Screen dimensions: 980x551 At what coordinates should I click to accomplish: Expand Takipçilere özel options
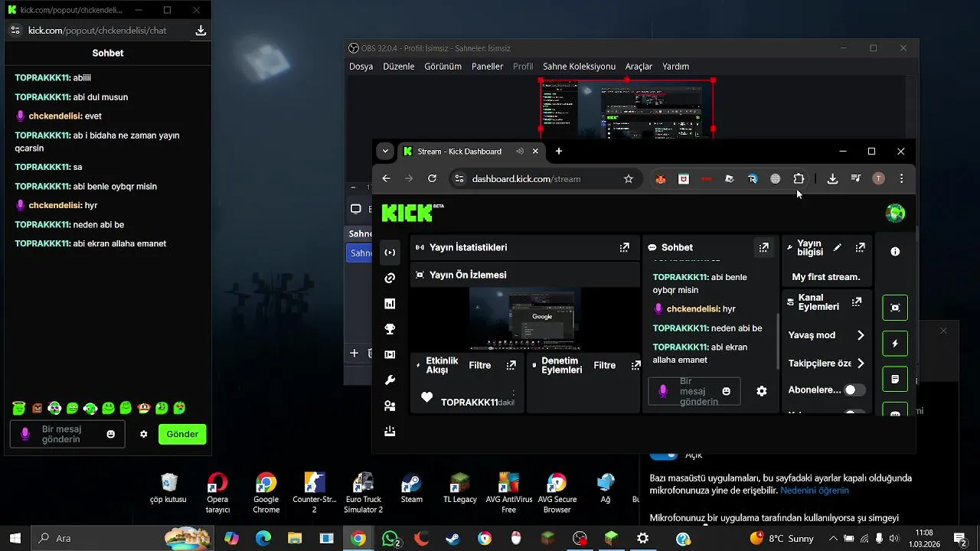coord(861,364)
